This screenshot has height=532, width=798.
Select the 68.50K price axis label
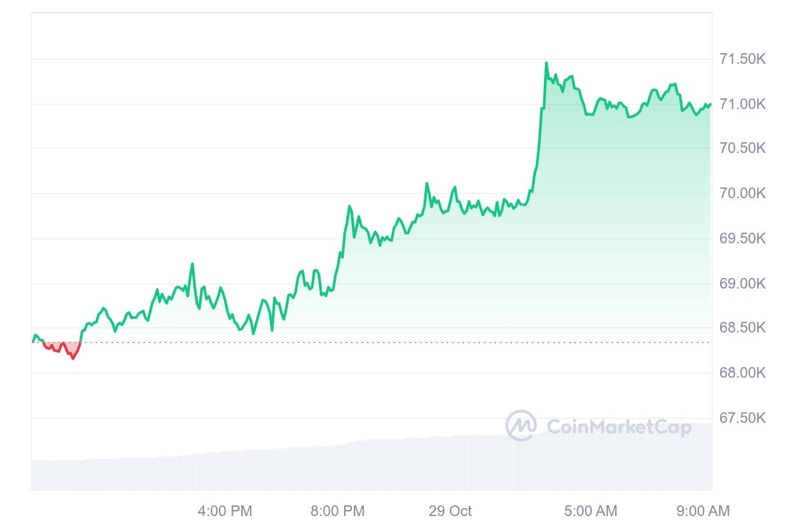point(743,328)
